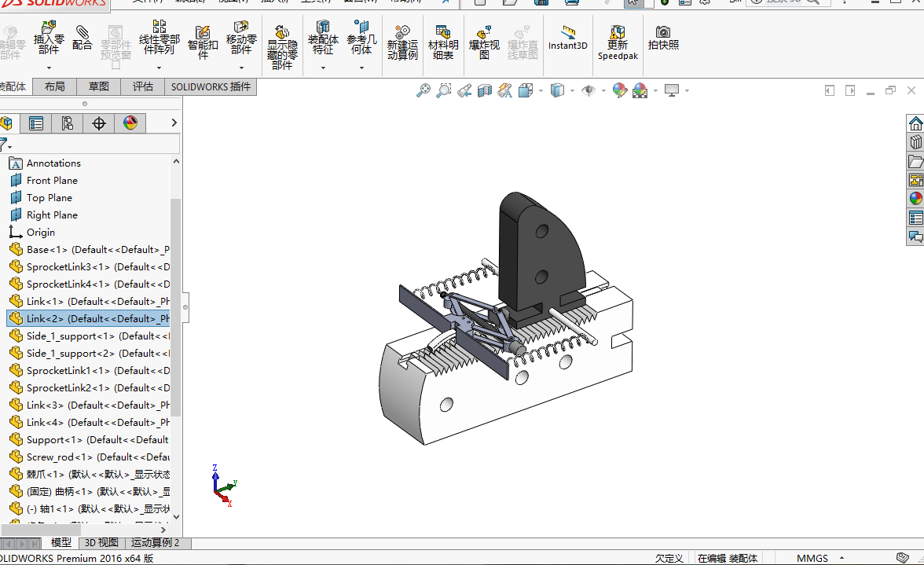Open 运动算例 2 motion study tab
This screenshot has height=565, width=924.
pos(155,543)
